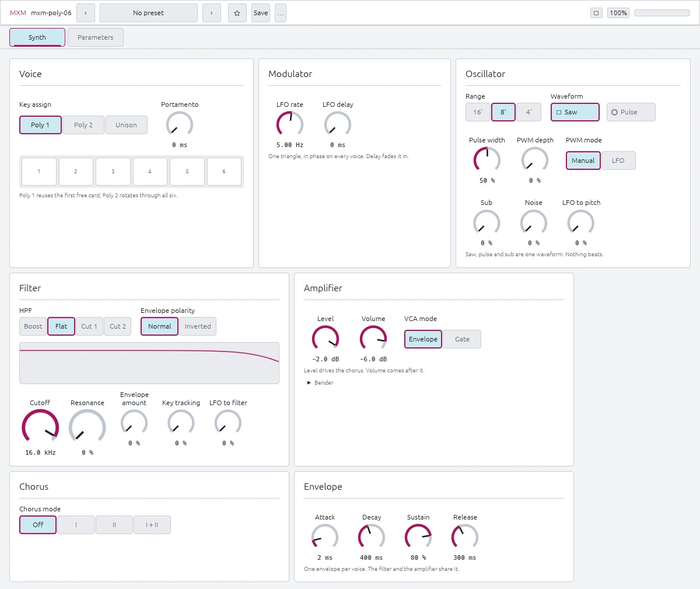Switch to the Parameters tab
This screenshot has width=700, height=589.
(x=96, y=37)
